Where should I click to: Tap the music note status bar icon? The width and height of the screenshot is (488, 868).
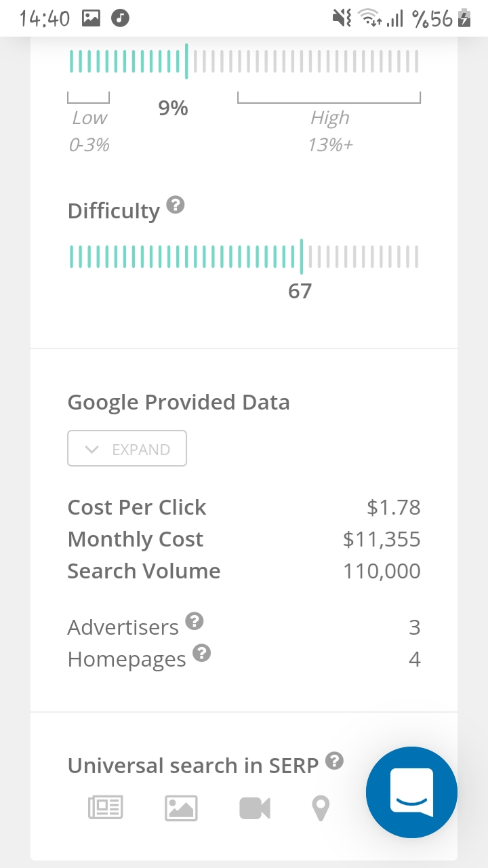120,18
